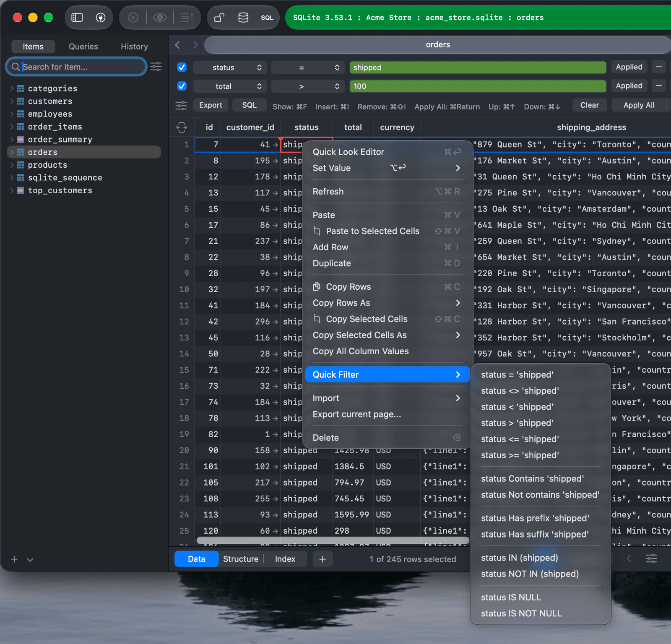Image resolution: width=671 pixels, height=644 pixels.
Task: Click the commit changes list icon
Action: coord(187,18)
